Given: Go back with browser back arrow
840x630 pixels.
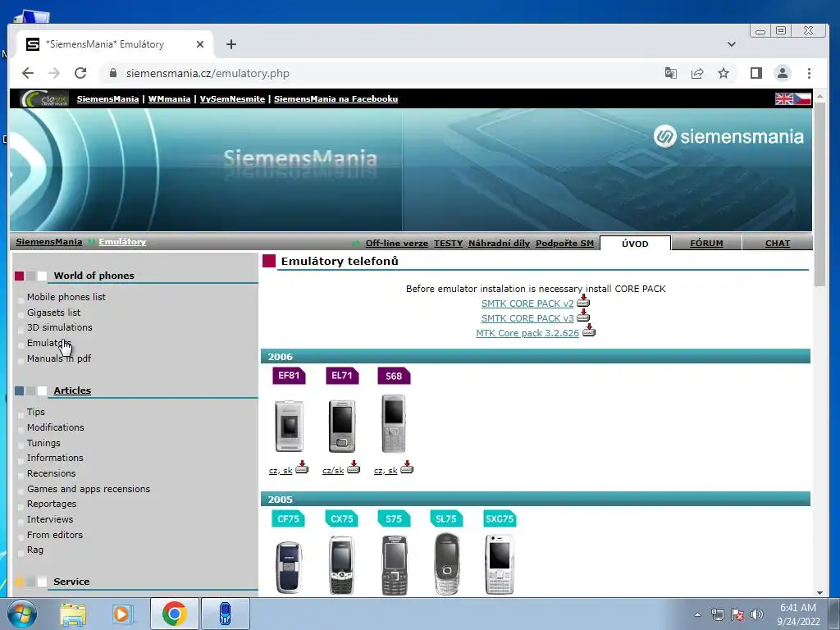Looking at the screenshot, I should [x=28, y=73].
